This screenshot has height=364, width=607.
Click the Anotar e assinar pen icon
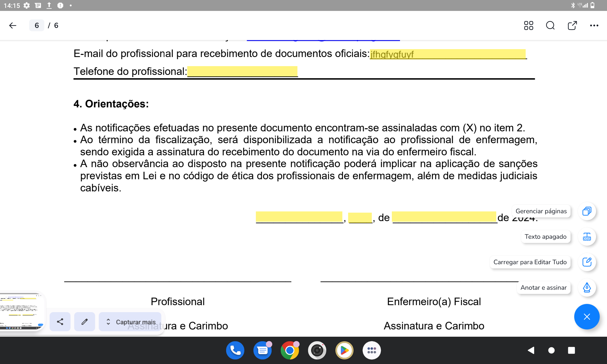coord(587,288)
